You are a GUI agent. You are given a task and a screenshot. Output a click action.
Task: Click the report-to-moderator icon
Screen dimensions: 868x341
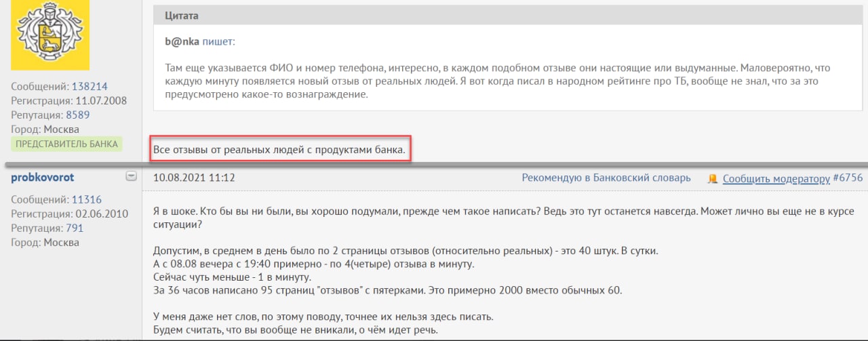pyautogui.click(x=713, y=179)
